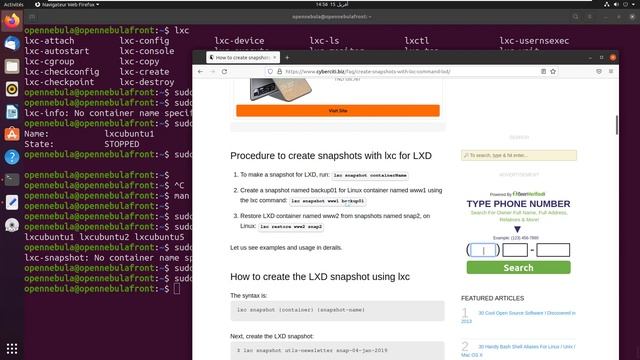Open the disc drive dock icon
Viewport: 640px width, 360px height.
pos(12,225)
